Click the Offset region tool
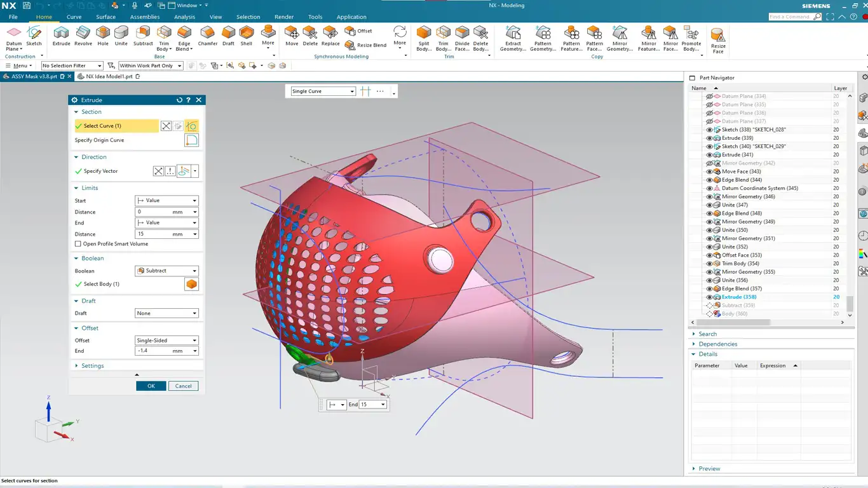 click(358, 30)
